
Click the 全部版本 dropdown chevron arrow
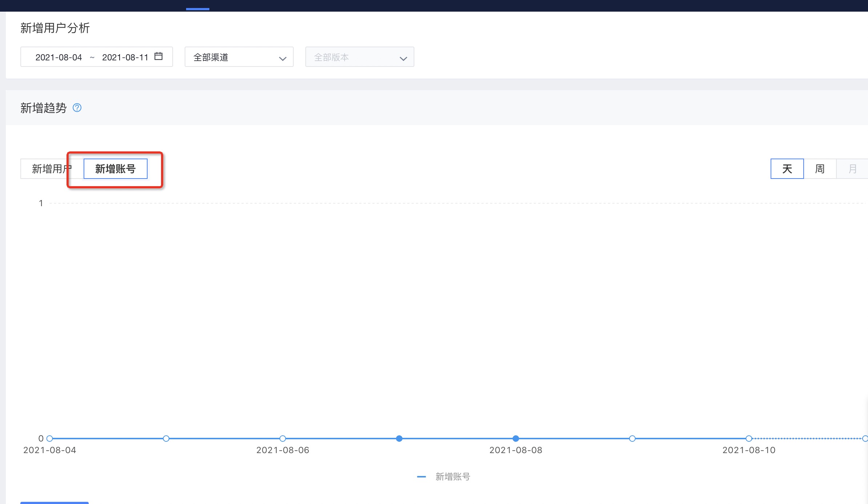(403, 58)
